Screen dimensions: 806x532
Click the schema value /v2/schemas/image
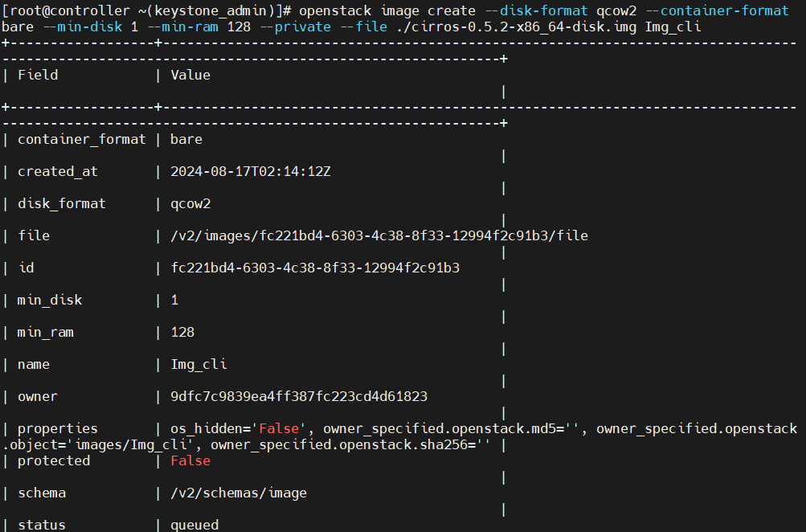(x=239, y=493)
